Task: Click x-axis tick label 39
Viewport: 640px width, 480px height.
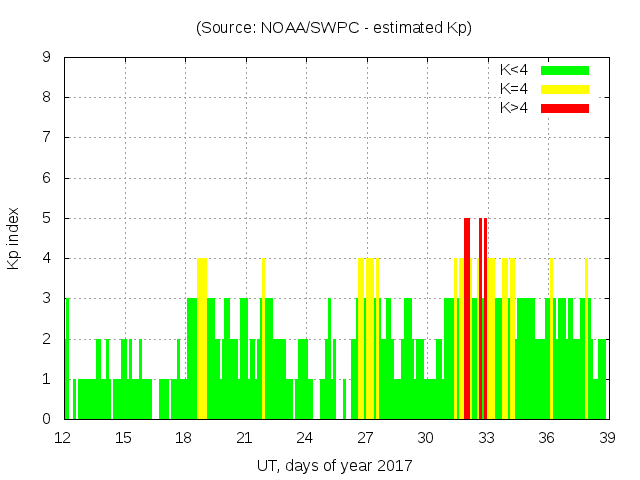Action: tap(607, 438)
